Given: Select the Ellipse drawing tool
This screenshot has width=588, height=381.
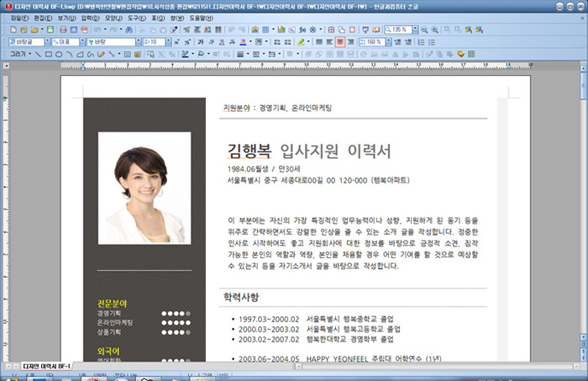Looking at the screenshot, I should 59,55.
